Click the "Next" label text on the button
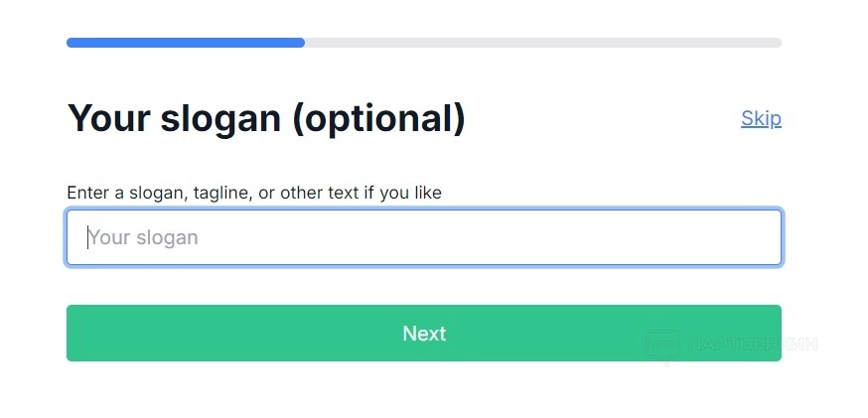The height and width of the screenshot is (418, 868). [x=424, y=334]
